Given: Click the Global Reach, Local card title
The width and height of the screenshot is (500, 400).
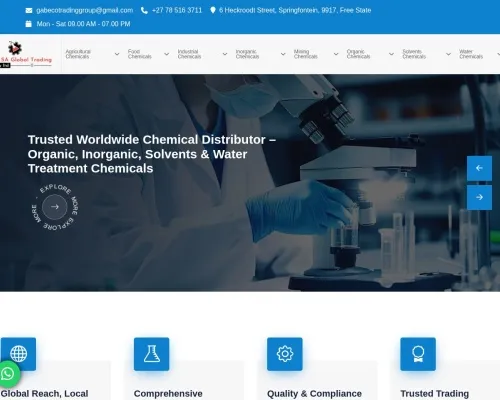Looking at the screenshot, I should [45, 394].
